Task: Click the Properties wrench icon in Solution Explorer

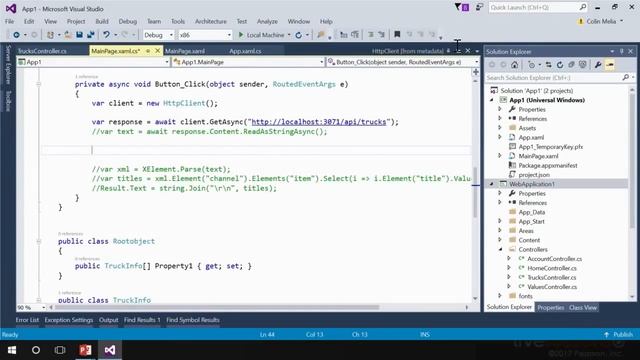Action: [598, 64]
